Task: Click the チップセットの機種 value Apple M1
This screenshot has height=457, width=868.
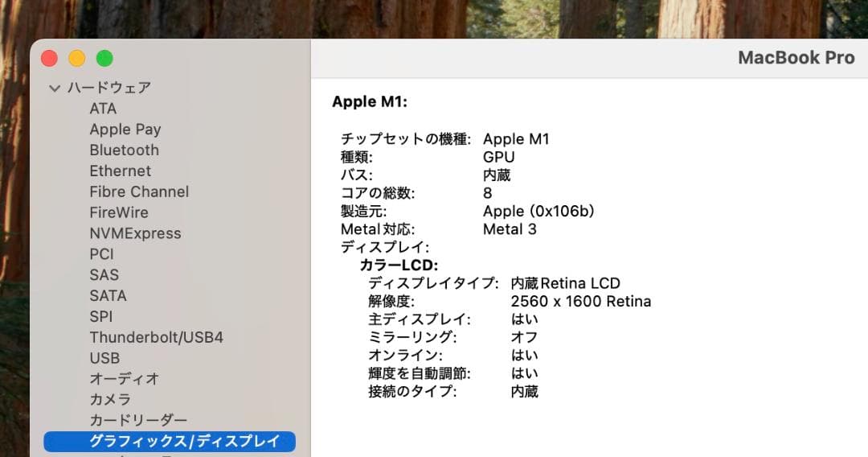Action: coord(516,139)
